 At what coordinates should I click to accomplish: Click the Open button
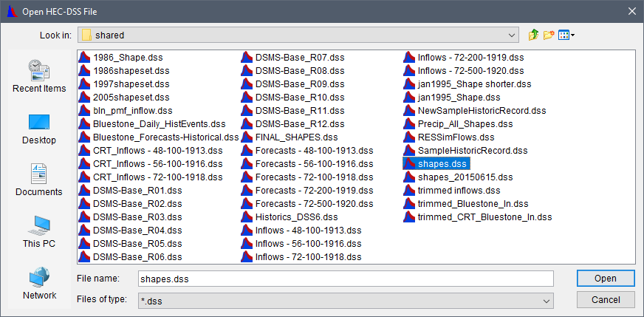click(x=606, y=279)
